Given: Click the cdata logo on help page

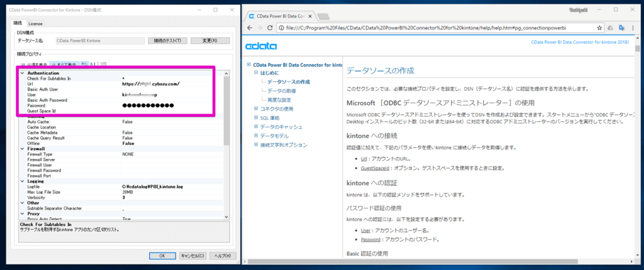Looking at the screenshot, I should click(x=261, y=46).
